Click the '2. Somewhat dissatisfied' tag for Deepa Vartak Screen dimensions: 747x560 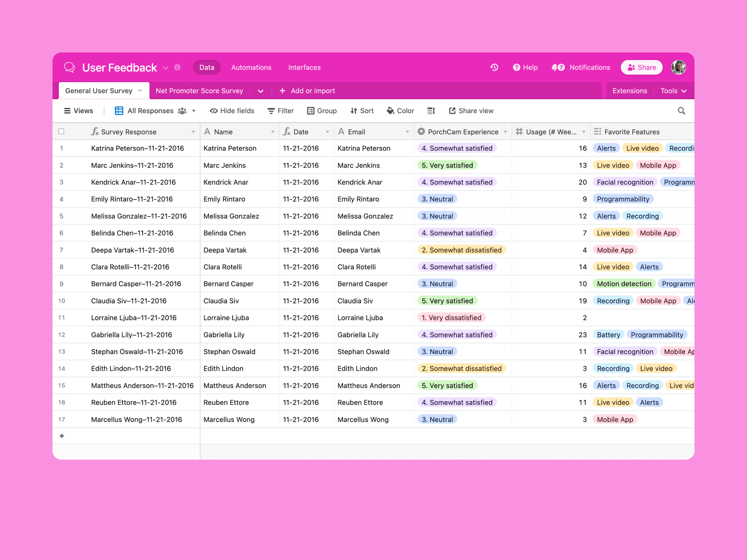click(461, 250)
